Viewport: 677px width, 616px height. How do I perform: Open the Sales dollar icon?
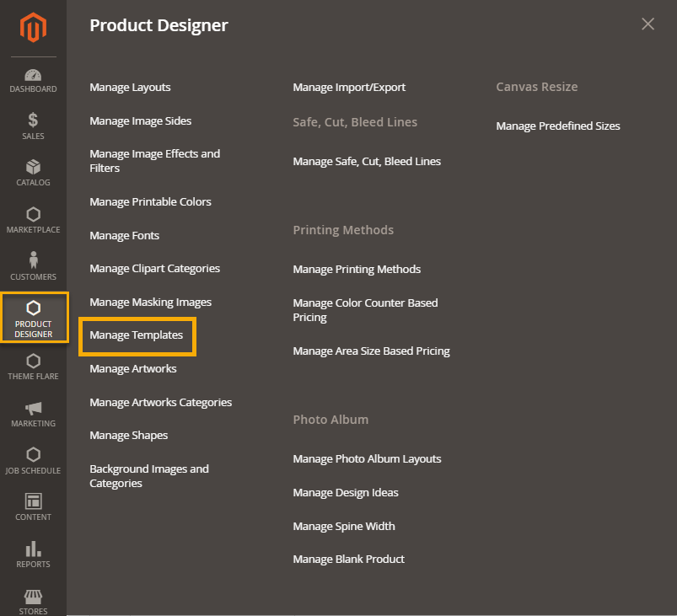(x=33, y=121)
